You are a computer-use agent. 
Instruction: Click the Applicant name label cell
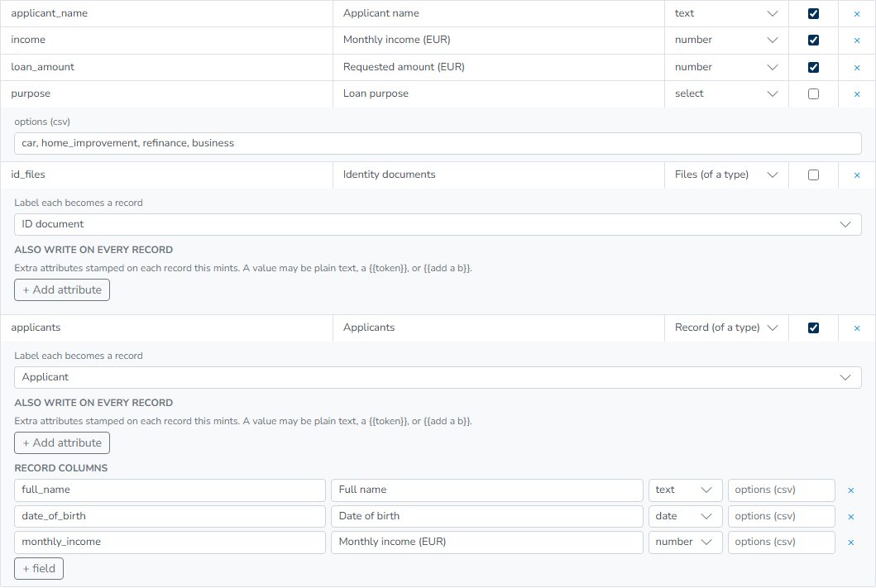(499, 13)
